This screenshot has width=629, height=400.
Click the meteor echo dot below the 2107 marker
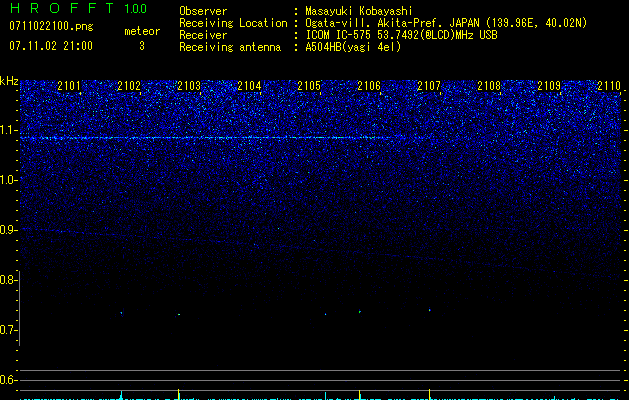point(429,310)
